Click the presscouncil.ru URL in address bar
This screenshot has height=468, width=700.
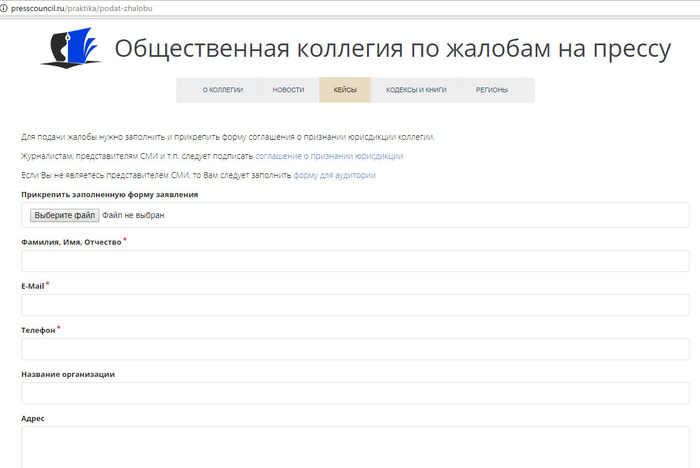coord(83,7)
